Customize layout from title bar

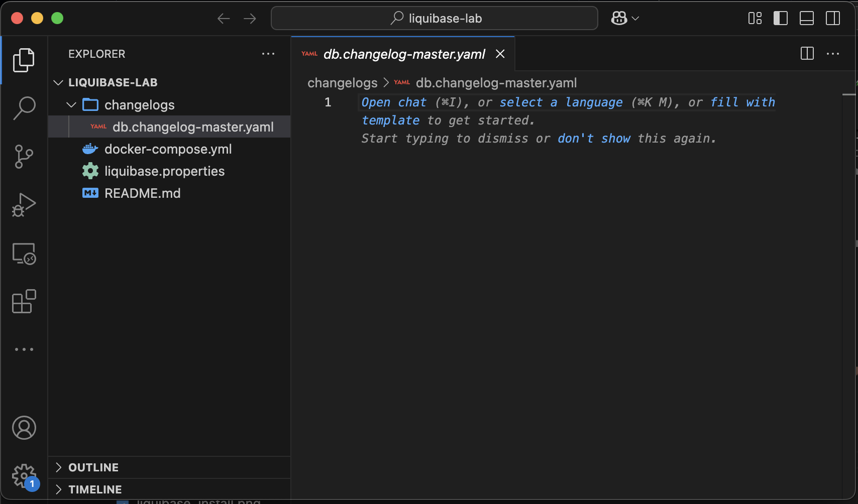(x=755, y=19)
